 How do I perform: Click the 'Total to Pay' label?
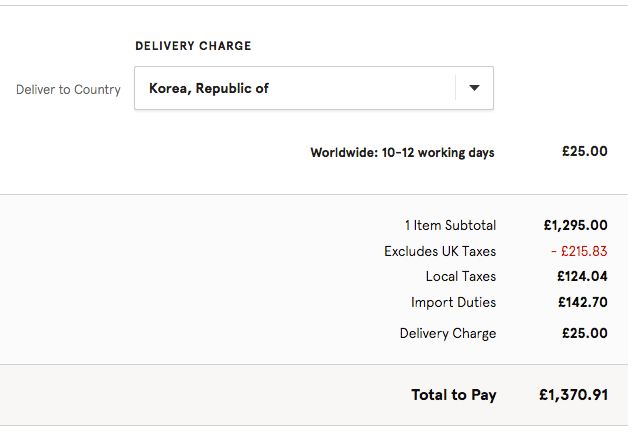click(453, 395)
